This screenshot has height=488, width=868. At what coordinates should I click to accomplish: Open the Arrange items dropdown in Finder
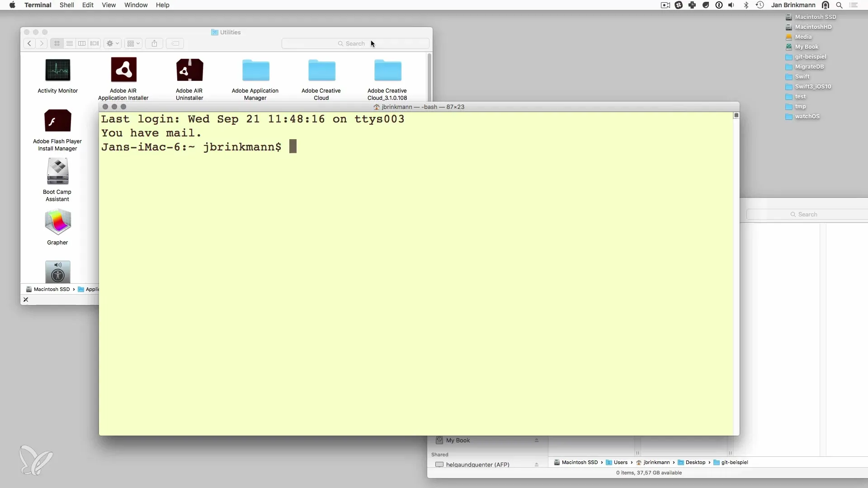133,43
